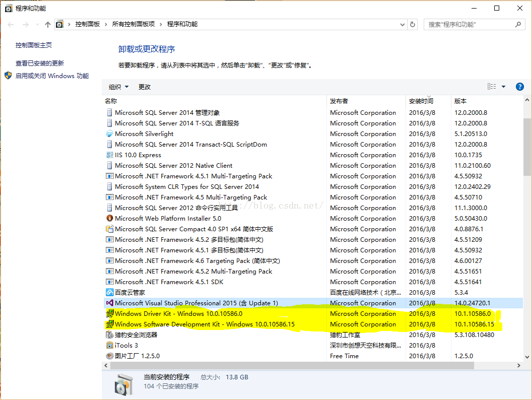Screen dimensions: 532x400
Task: Click the vertical scrollbar up arrow
Action: [527, 100]
